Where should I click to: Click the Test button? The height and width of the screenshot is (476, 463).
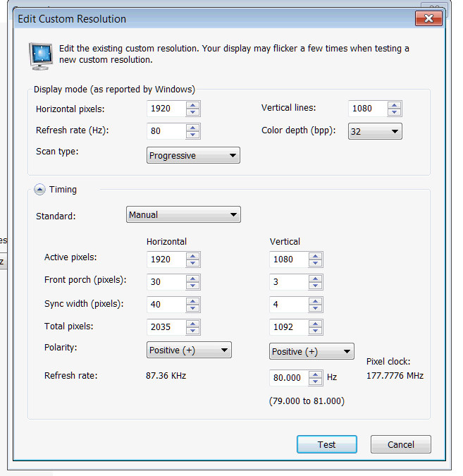pyautogui.click(x=326, y=444)
